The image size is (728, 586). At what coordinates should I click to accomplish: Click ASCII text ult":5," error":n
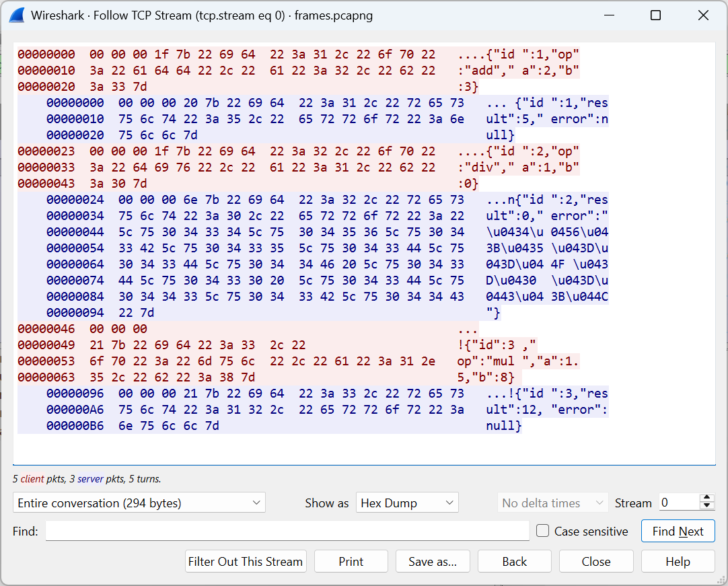pyautogui.click(x=547, y=119)
